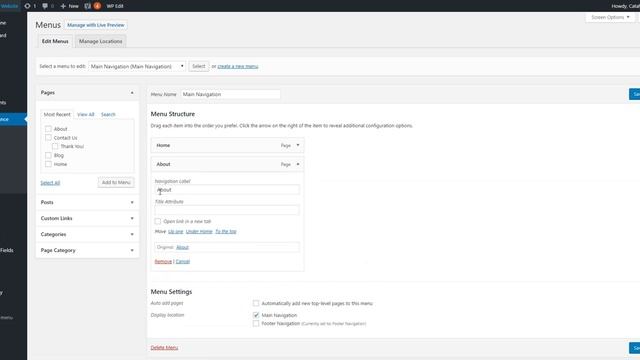Click the Select button beside the menu dropdown
The width and height of the screenshot is (640, 360).
[x=199, y=66]
